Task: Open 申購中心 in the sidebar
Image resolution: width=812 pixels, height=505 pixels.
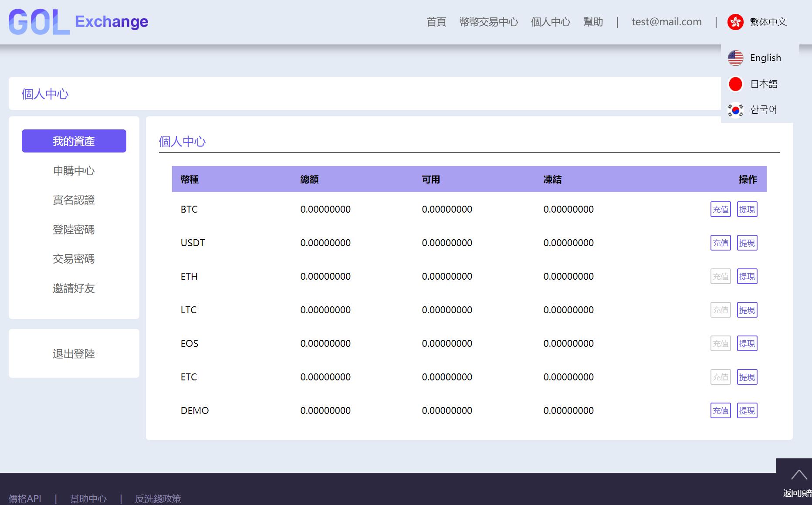Action: pyautogui.click(x=74, y=171)
